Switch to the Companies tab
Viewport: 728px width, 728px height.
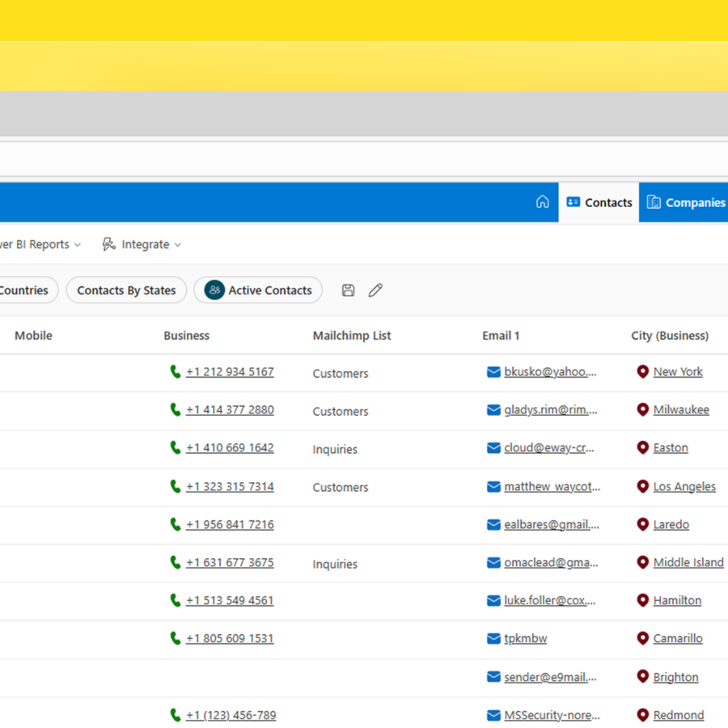point(685,202)
